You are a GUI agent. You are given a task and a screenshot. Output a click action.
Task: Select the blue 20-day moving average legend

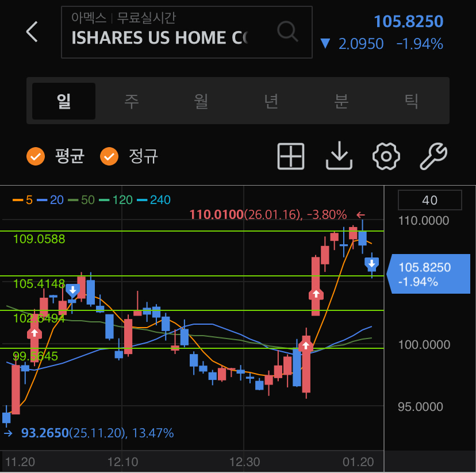pos(50,200)
